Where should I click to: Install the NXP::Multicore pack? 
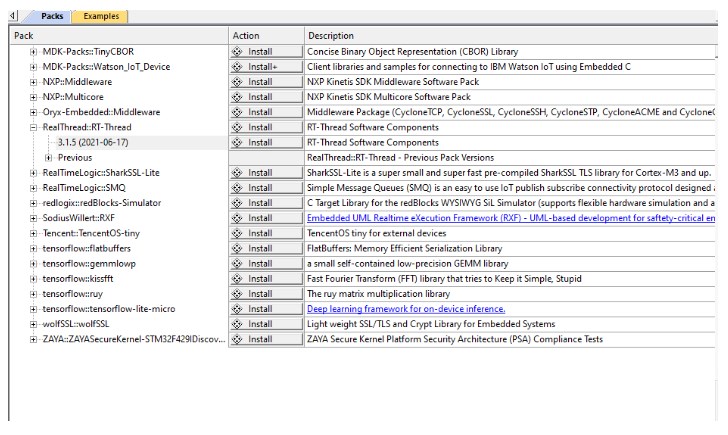[266, 97]
